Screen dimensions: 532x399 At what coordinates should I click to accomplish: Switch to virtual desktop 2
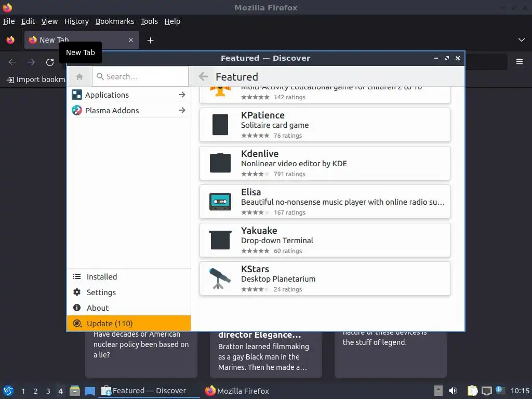pyautogui.click(x=36, y=391)
